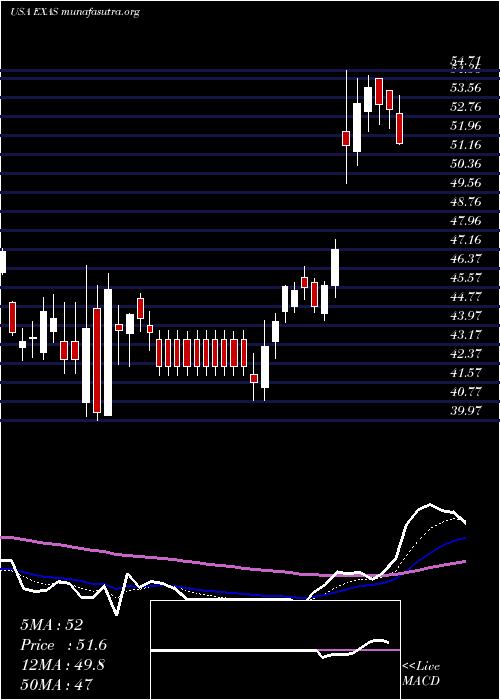The height and width of the screenshot is (700, 500).
Task: Click the MACD inset chart panel
Action: [x=275, y=650]
